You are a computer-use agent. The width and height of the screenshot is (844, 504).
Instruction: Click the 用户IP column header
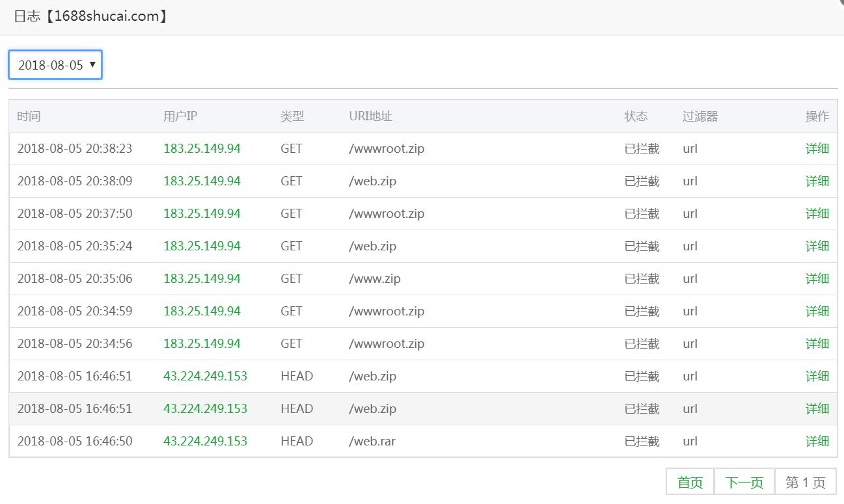click(x=180, y=116)
